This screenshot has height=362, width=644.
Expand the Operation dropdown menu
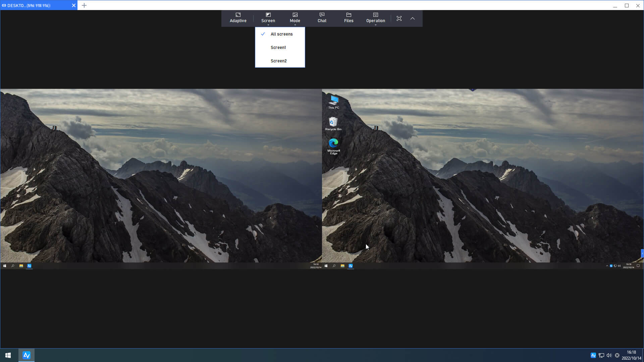(x=375, y=18)
